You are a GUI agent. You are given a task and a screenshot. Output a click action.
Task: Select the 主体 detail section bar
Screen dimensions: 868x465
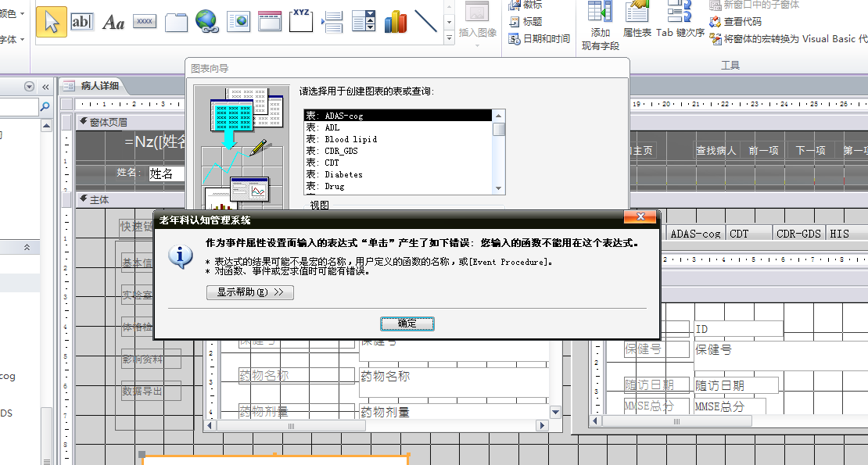[x=131, y=199]
